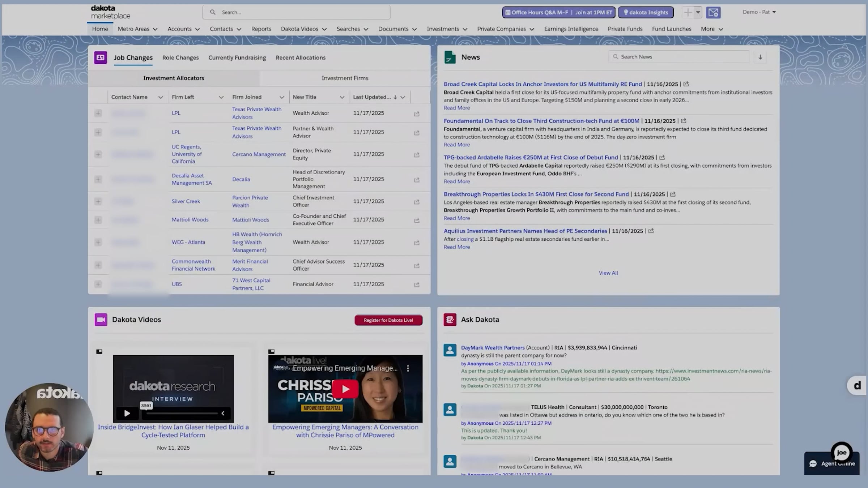Open external link icon for Cercano Management row
Image resolution: width=868 pixels, height=488 pixels.
(x=417, y=155)
